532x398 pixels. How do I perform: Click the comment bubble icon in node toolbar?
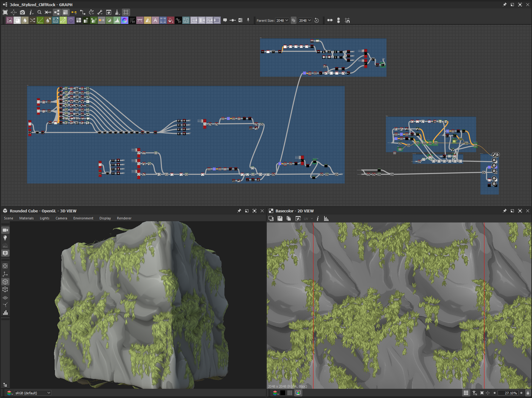click(225, 20)
